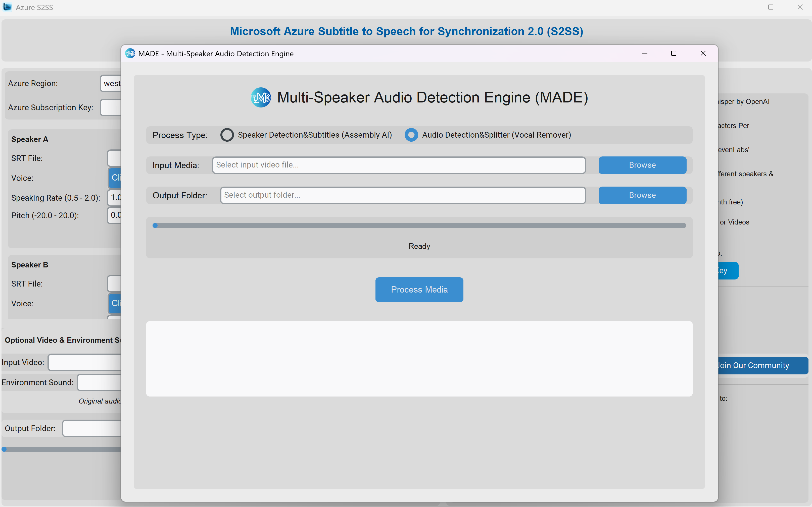Maximize the Azure S2SS main window
This screenshot has width=812, height=507.
[x=771, y=7]
